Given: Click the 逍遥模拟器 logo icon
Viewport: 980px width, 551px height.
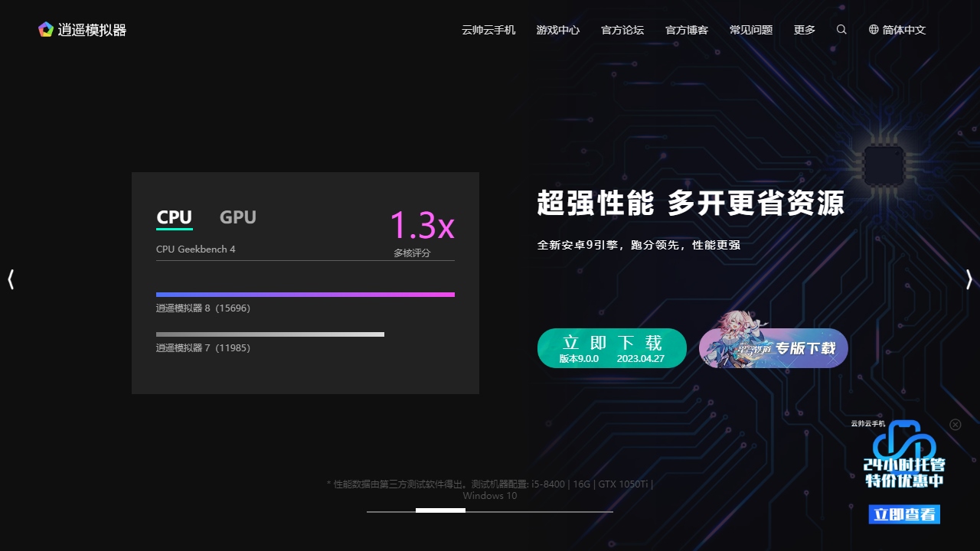Looking at the screenshot, I should [46, 30].
